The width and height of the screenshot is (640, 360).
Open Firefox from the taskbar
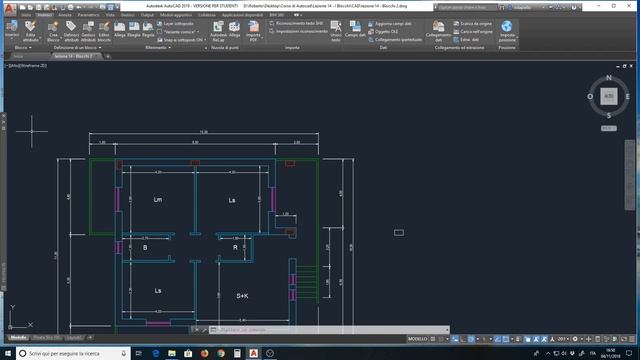(204, 353)
